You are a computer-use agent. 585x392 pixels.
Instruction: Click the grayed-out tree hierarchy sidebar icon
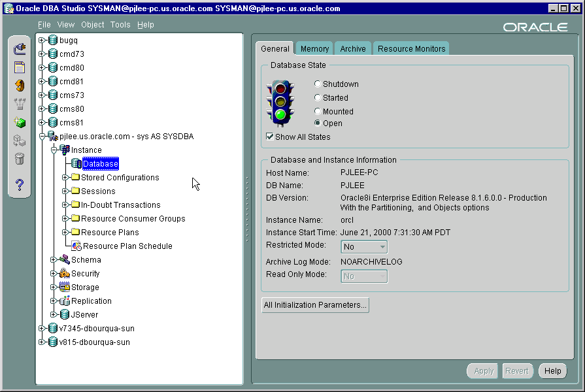coord(20,104)
